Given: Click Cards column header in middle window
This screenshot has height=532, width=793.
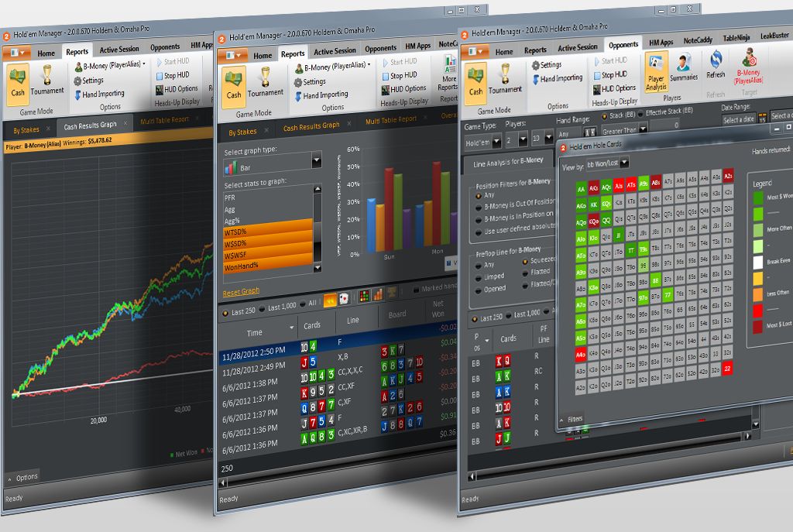Looking at the screenshot, I should 311,325.
